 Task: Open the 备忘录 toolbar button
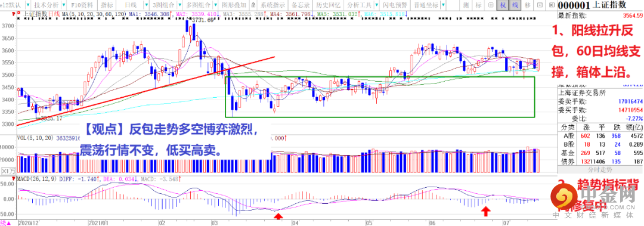point(301,5)
